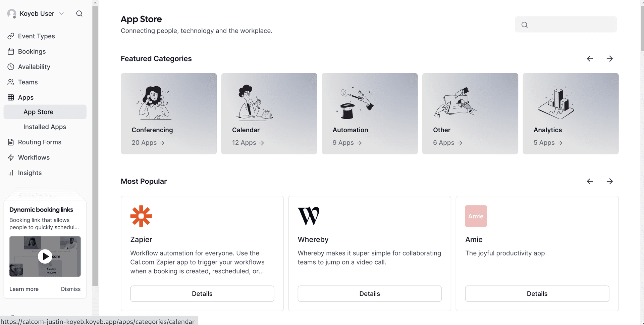Go to Event Types in sidebar

tap(36, 36)
